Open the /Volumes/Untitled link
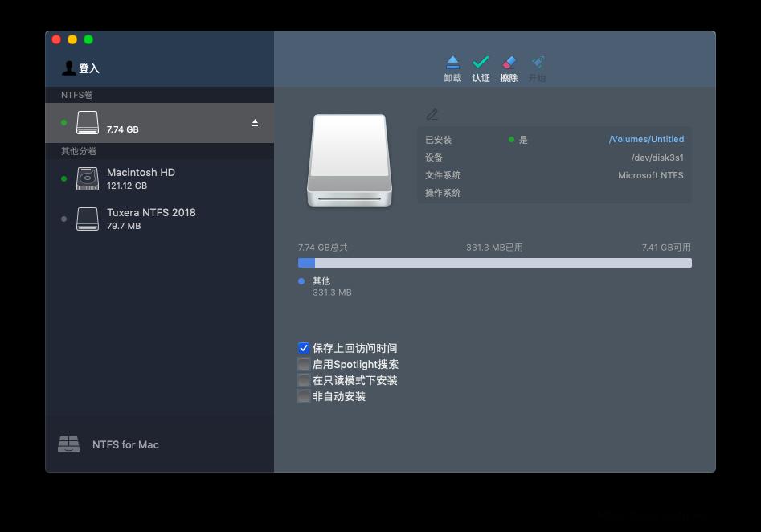Image resolution: width=761 pixels, height=532 pixels. pos(646,139)
